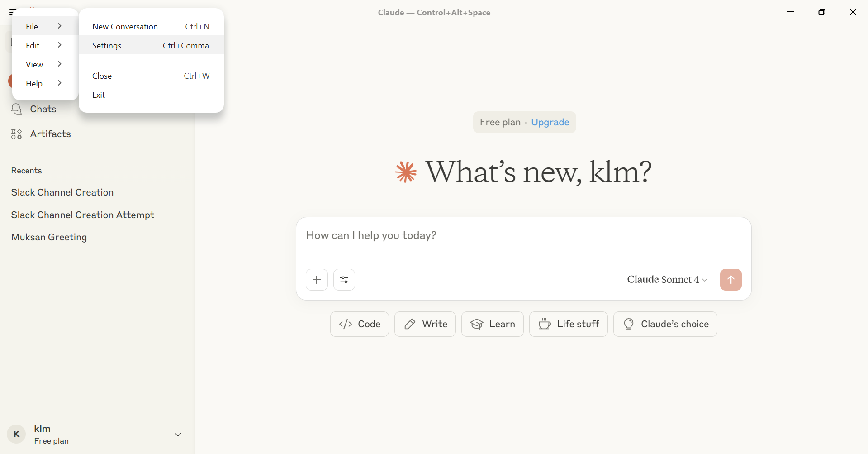This screenshot has width=868, height=454.
Task: Open the View menu
Action: (45, 64)
